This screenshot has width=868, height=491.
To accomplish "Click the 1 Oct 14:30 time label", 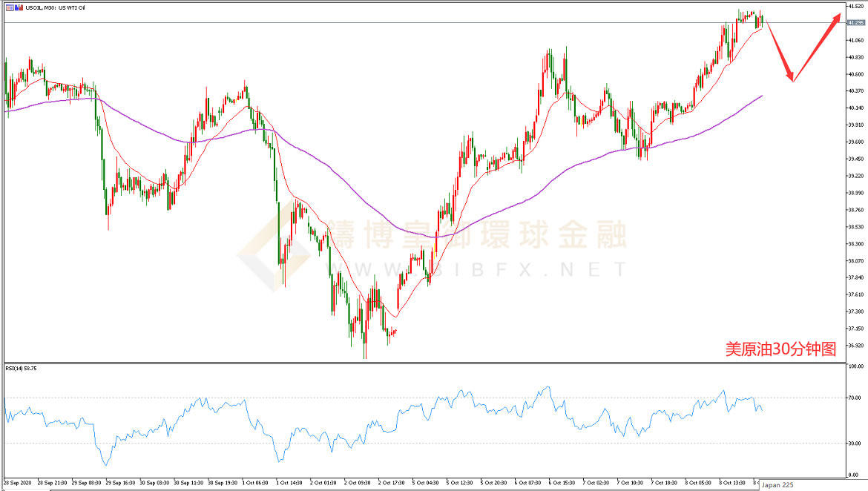I will [289, 482].
